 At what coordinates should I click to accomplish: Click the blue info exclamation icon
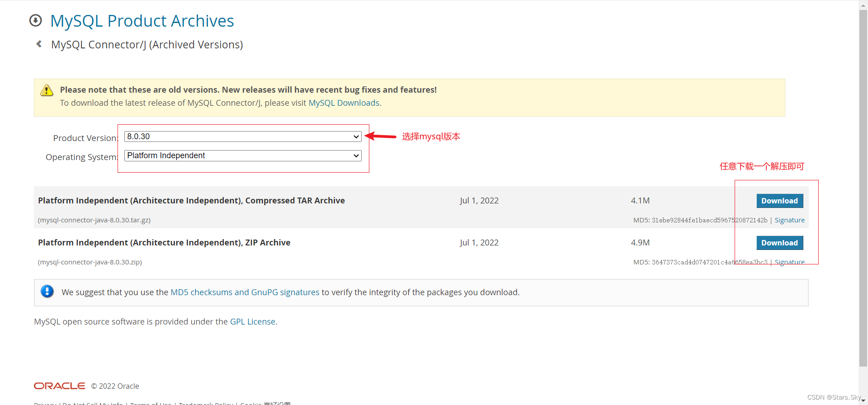[x=47, y=292]
